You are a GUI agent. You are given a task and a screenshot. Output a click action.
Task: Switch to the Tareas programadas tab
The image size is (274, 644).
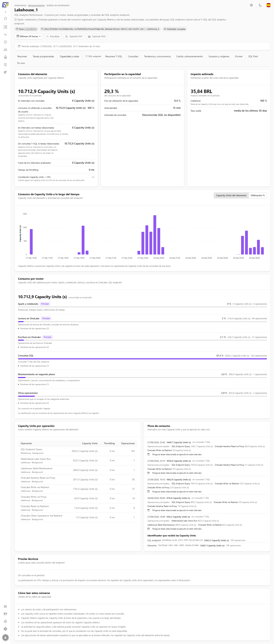pyautogui.click(x=43, y=57)
